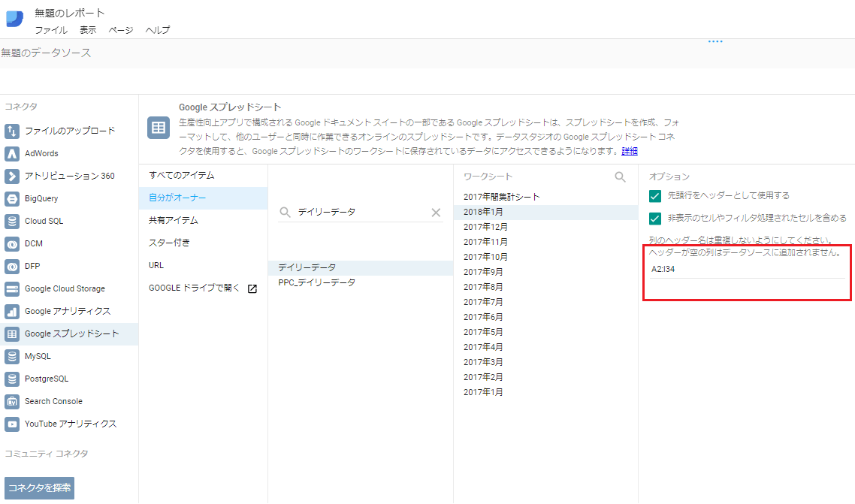Click the PostgreSQL connector icon

tap(12, 379)
